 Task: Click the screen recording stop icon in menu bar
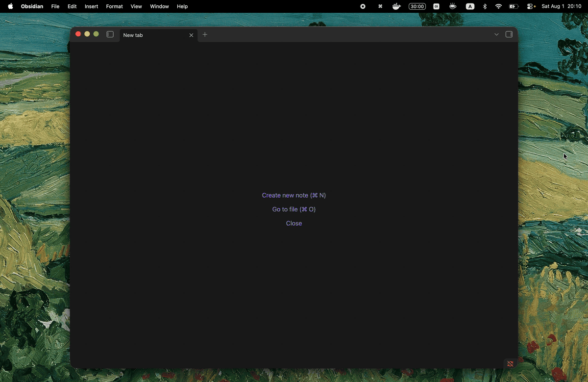[x=363, y=6]
